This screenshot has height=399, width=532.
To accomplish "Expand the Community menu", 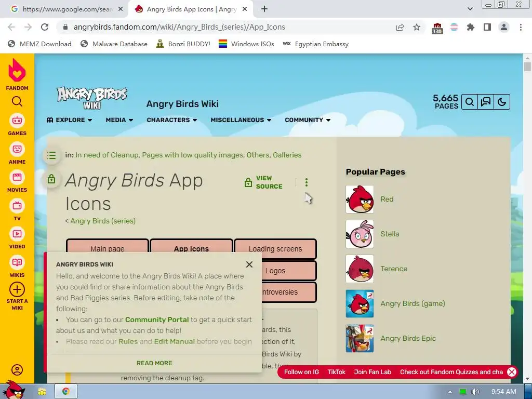I will [308, 120].
